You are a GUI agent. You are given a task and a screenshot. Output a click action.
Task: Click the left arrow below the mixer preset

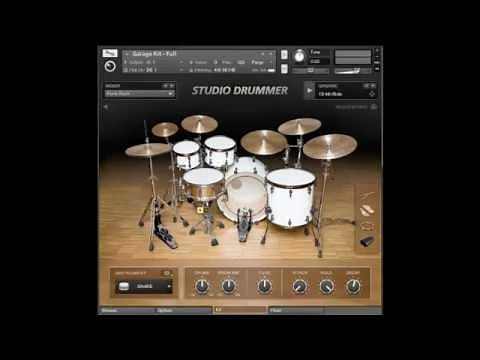106,107
